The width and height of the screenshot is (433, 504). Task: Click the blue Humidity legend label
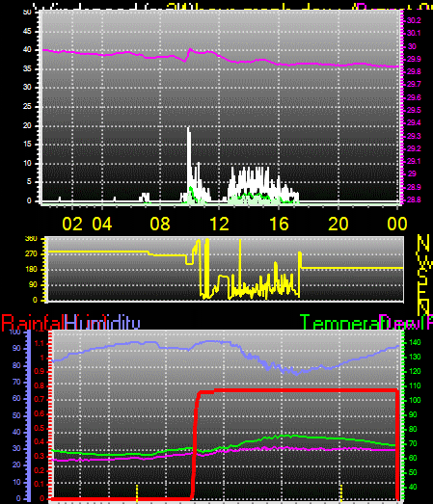[x=102, y=323]
